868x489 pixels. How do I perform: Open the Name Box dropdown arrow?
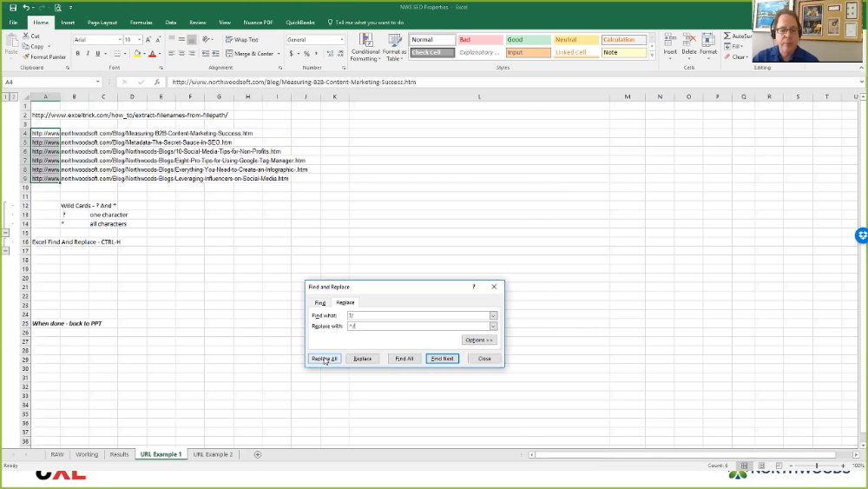click(x=97, y=82)
